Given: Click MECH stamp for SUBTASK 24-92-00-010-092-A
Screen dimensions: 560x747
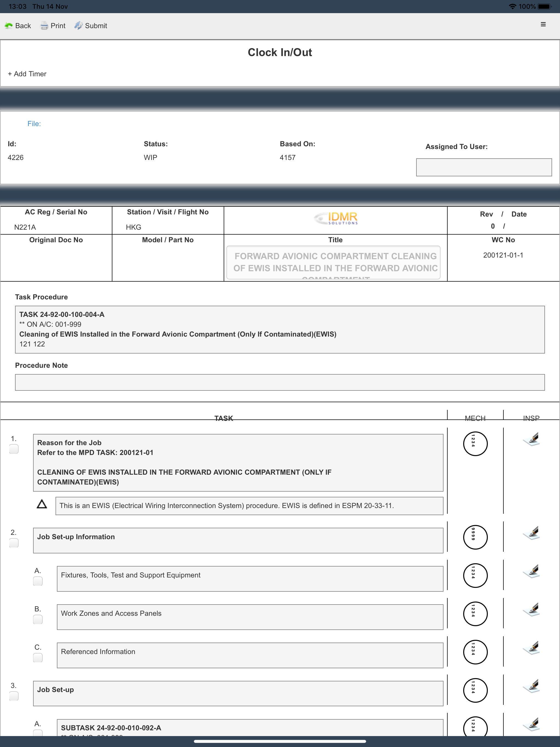Looking at the screenshot, I should (x=475, y=726).
